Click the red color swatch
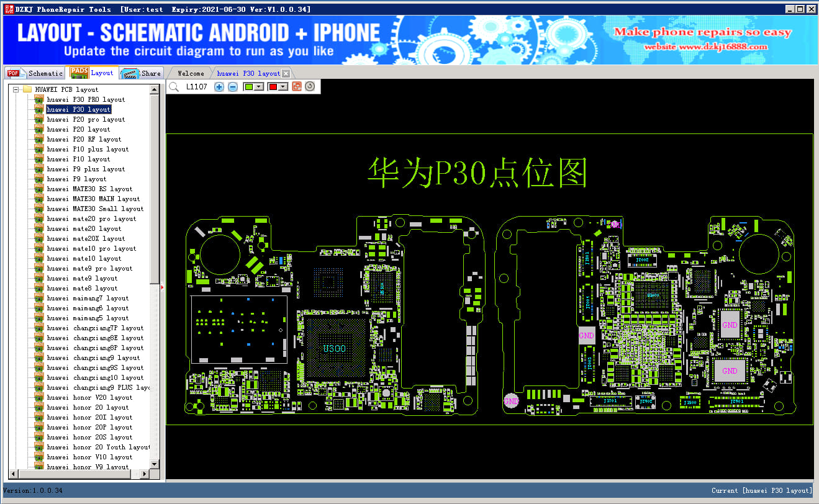The width and height of the screenshot is (819, 504). tap(273, 87)
